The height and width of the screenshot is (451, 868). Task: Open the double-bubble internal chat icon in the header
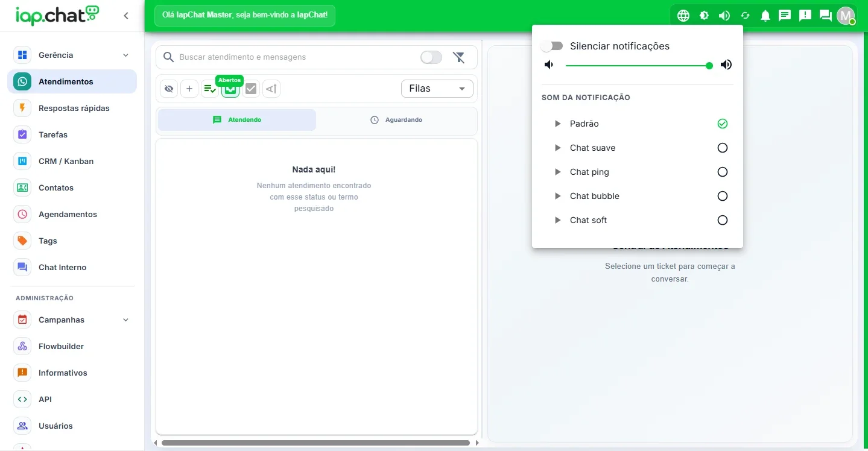pos(826,16)
